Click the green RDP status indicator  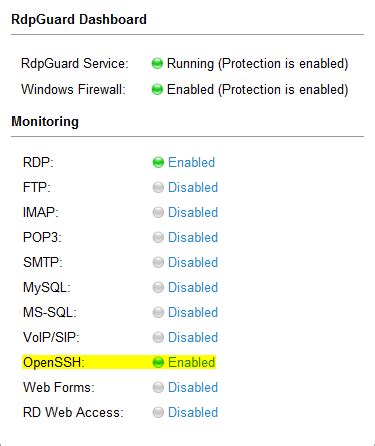[x=158, y=162]
